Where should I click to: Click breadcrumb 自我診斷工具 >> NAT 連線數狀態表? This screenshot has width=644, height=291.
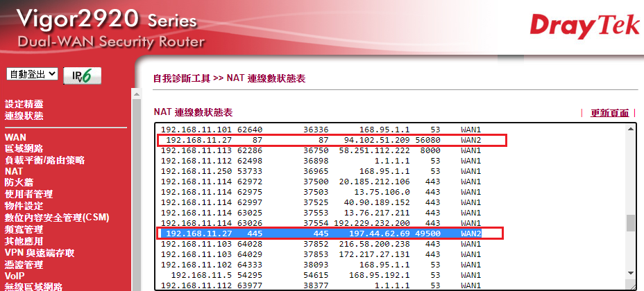[x=229, y=78]
